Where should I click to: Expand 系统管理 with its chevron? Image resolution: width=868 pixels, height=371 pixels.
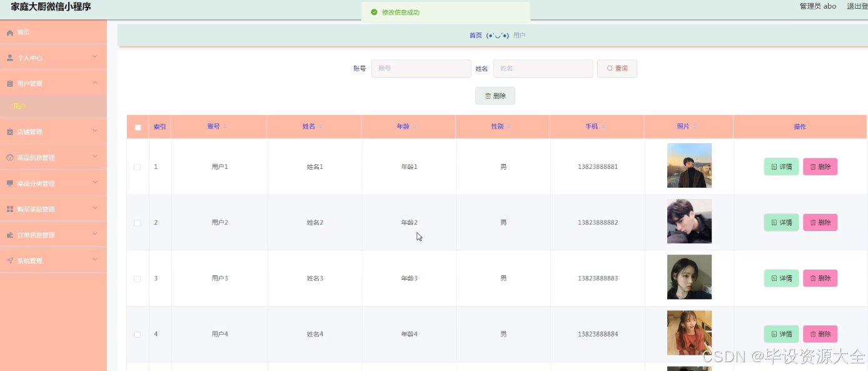coord(95,260)
